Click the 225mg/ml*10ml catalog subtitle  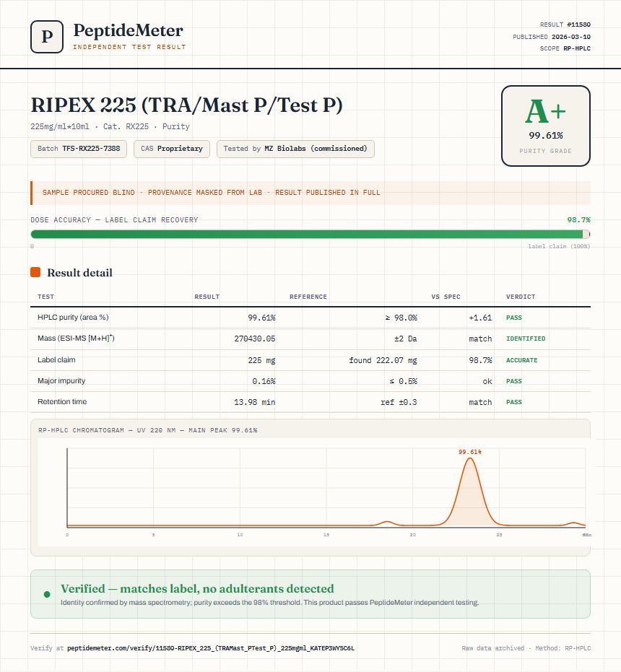point(110,126)
